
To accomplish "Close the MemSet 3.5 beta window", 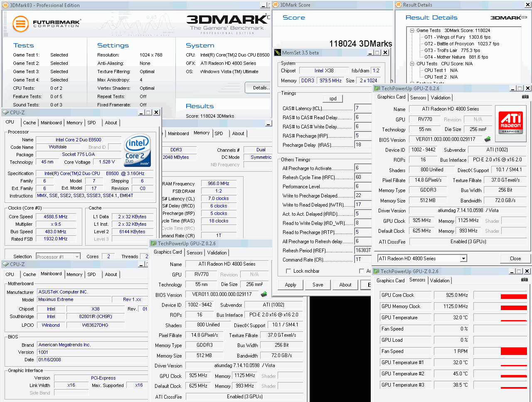I will [x=385, y=53].
